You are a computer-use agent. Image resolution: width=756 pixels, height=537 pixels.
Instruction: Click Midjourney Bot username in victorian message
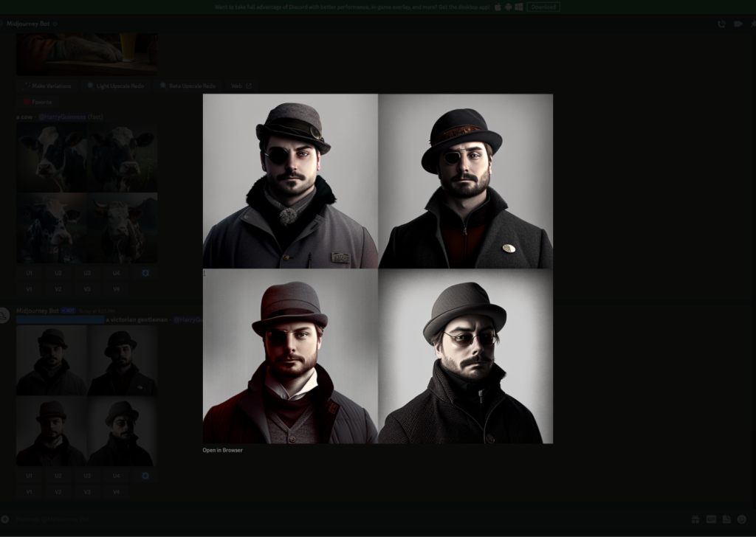point(37,311)
